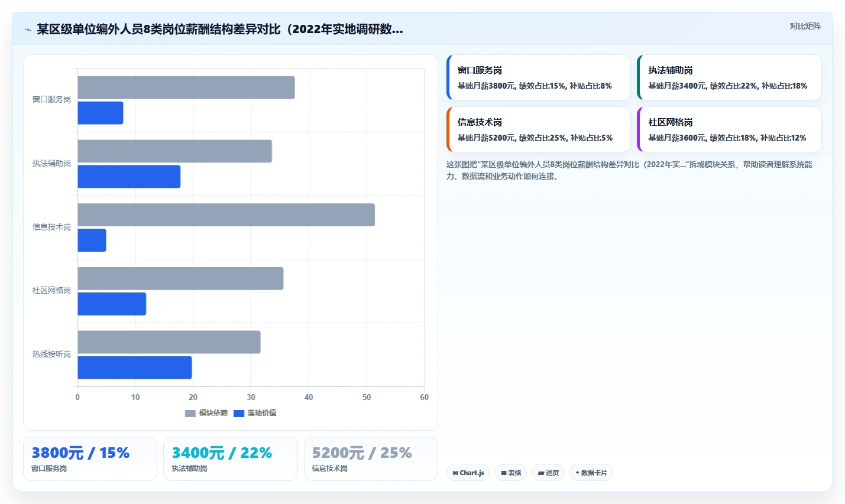Toggle the 落地价值 legend blue swatch

(x=239, y=413)
